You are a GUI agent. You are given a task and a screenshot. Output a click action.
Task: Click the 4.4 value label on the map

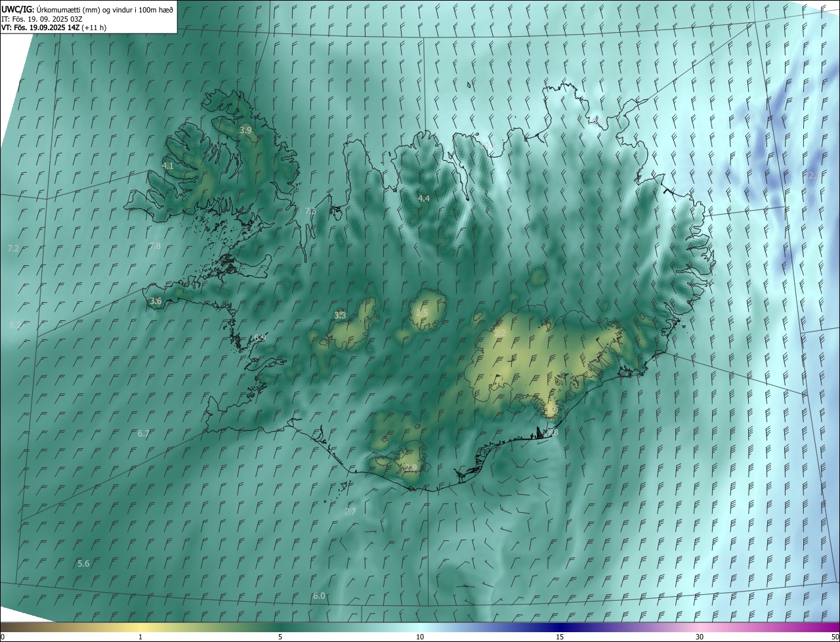pos(424,198)
